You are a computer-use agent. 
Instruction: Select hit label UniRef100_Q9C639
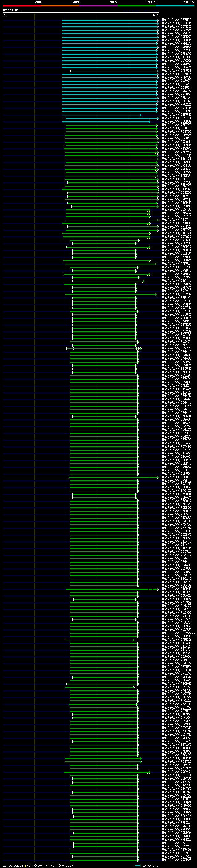[x=176, y=169]
